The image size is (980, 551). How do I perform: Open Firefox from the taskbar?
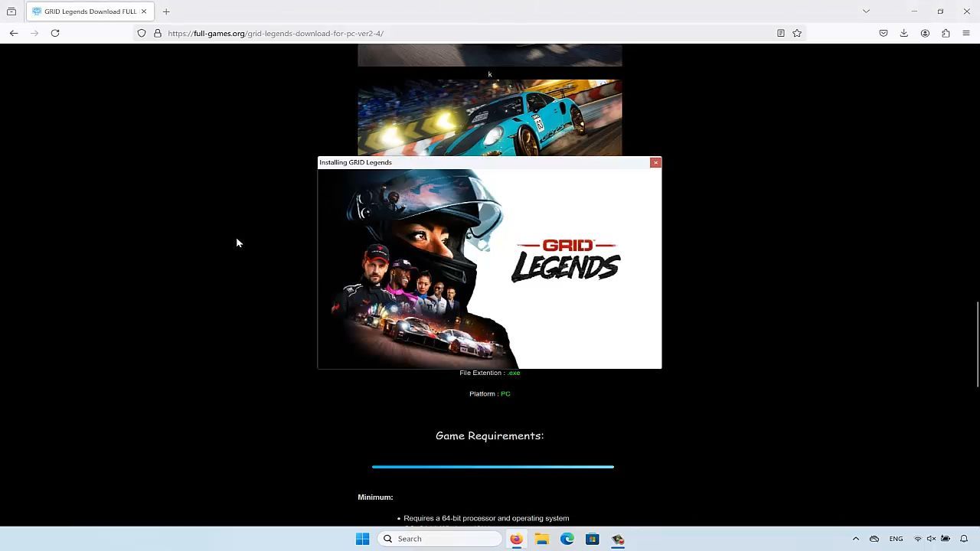[x=516, y=539]
